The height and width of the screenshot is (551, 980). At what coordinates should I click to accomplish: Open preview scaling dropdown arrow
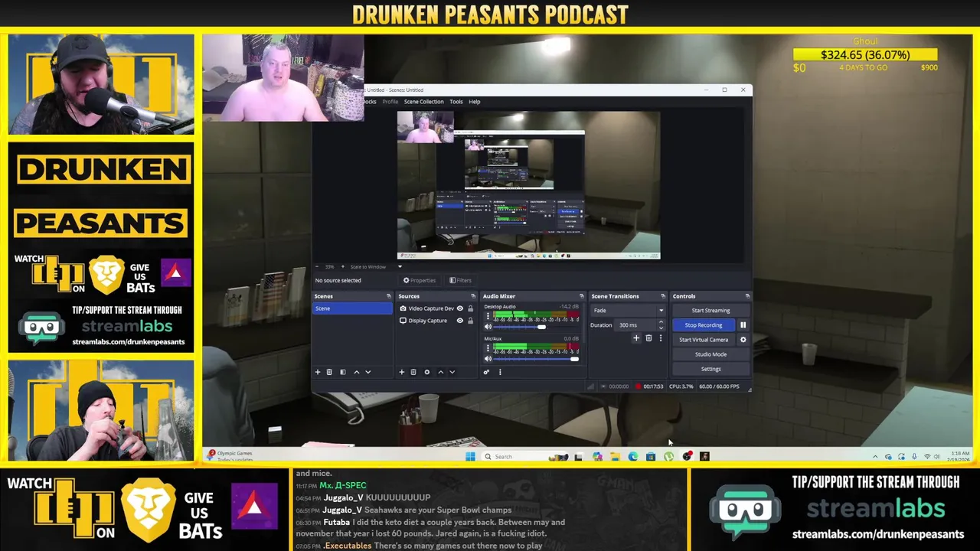point(400,266)
